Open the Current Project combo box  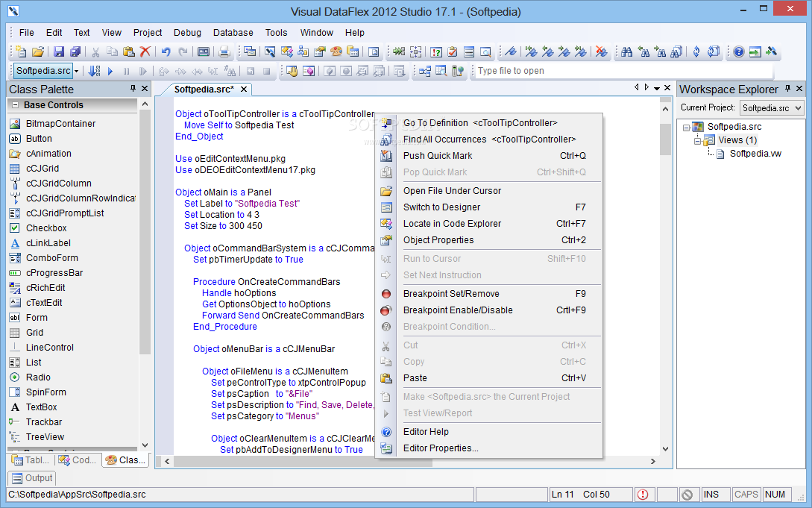click(771, 107)
